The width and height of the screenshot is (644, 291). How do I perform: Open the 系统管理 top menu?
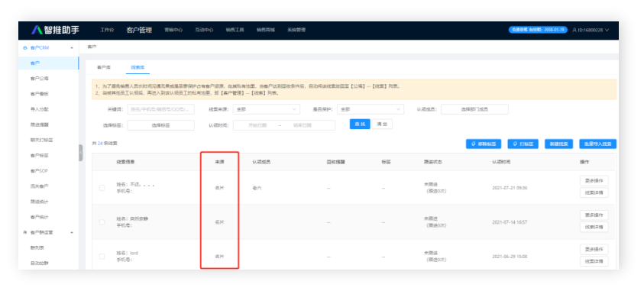(x=296, y=30)
